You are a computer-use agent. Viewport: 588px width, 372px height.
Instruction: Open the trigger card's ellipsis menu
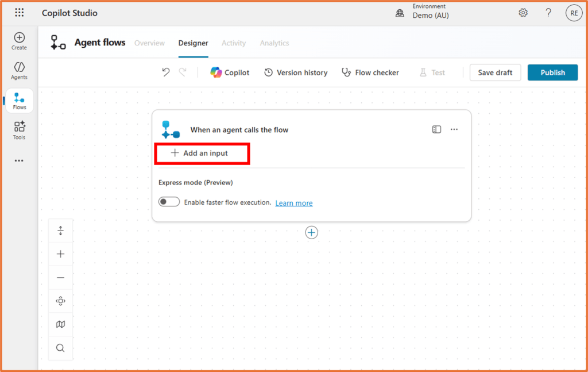454,129
